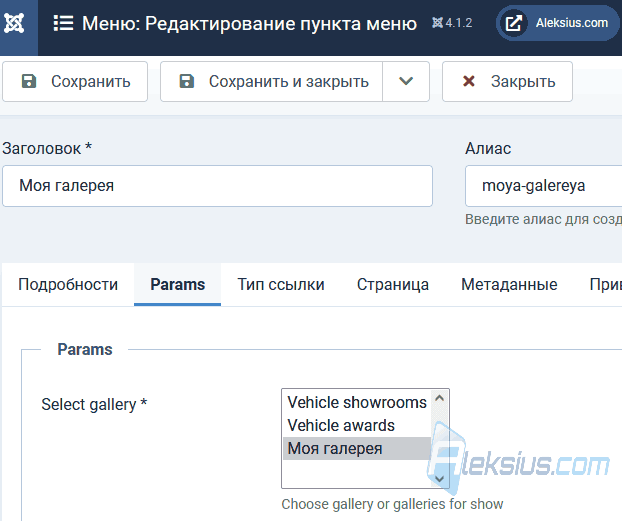Click the external link icon beside Aleksius.com
The width and height of the screenshot is (622, 521).
[513, 23]
